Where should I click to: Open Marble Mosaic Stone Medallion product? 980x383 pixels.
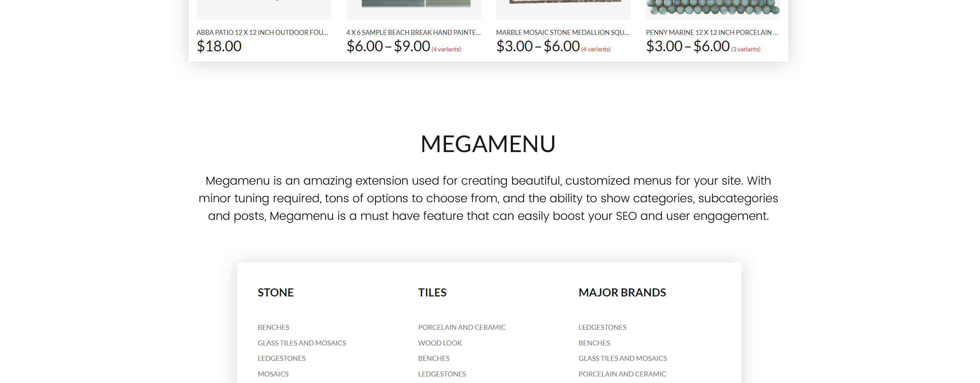click(x=562, y=33)
